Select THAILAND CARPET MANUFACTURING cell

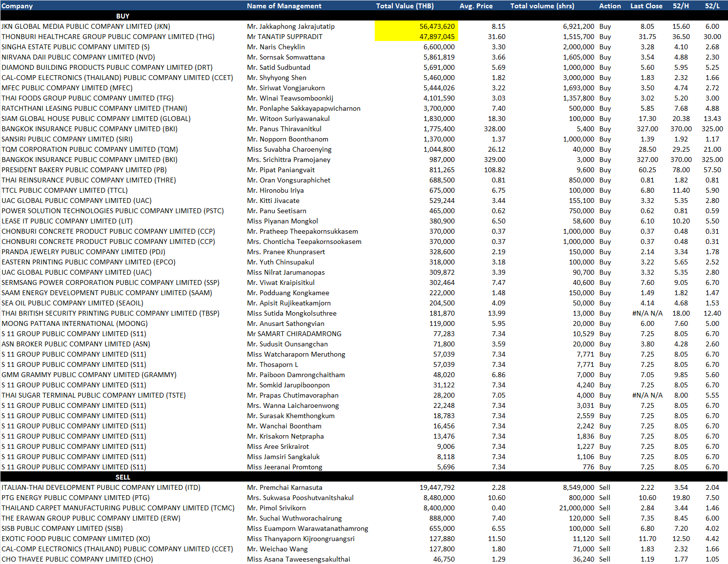118,508
